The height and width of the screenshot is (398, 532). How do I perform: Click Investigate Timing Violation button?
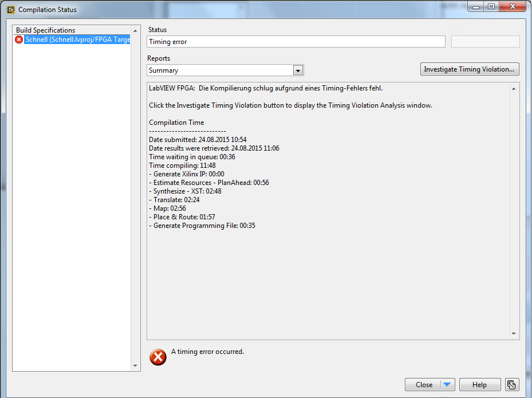click(470, 69)
